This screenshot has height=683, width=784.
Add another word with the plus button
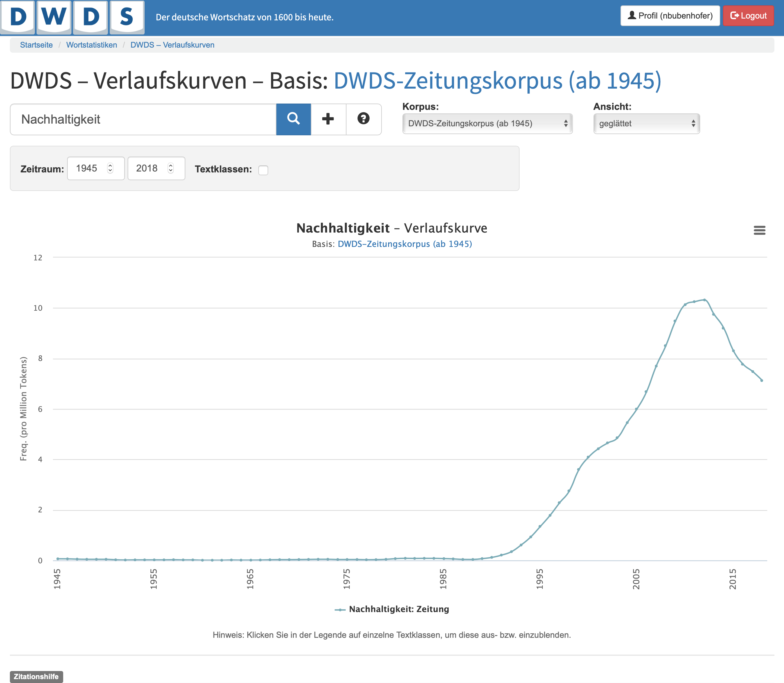click(x=328, y=119)
